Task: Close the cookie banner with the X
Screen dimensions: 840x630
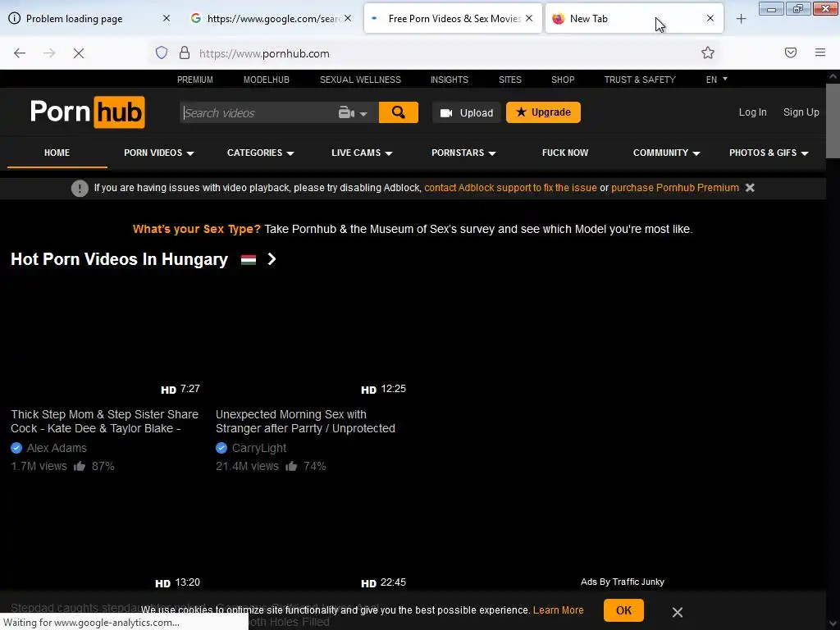Action: pyautogui.click(x=677, y=612)
